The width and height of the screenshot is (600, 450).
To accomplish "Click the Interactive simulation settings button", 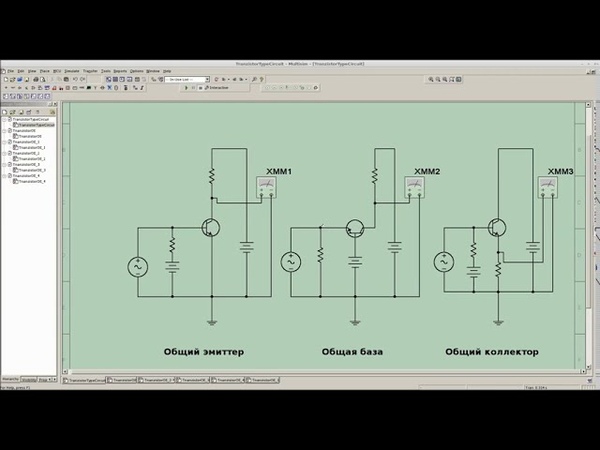I will point(217,88).
